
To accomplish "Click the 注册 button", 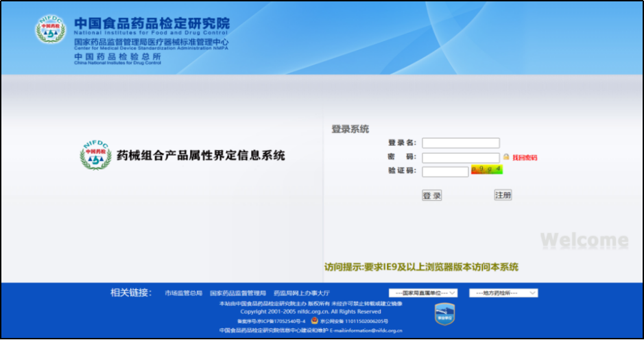I will (503, 195).
